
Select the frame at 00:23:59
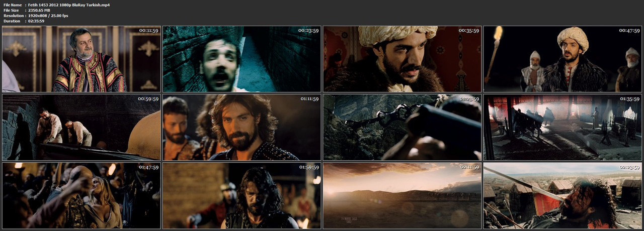(x=242, y=59)
